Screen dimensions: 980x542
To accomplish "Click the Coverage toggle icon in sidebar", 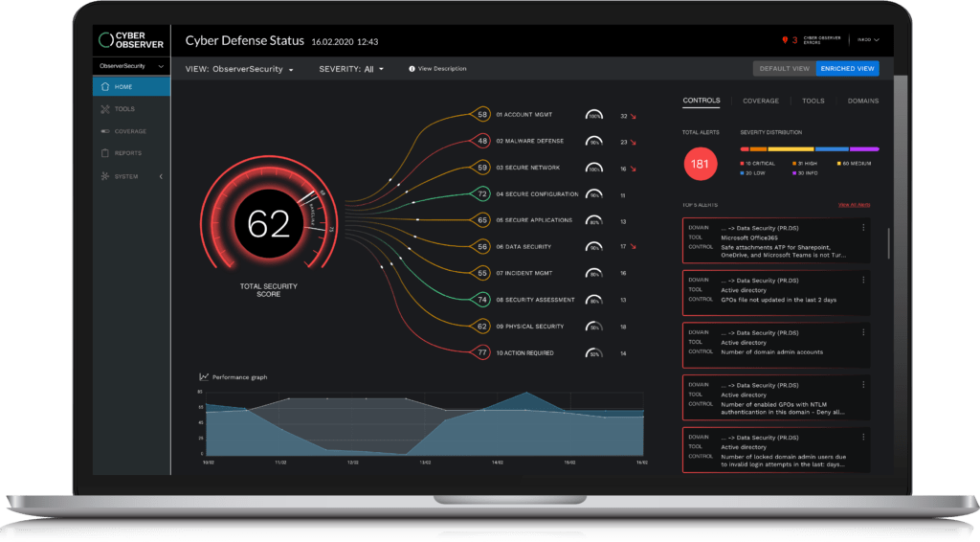I will point(106,131).
